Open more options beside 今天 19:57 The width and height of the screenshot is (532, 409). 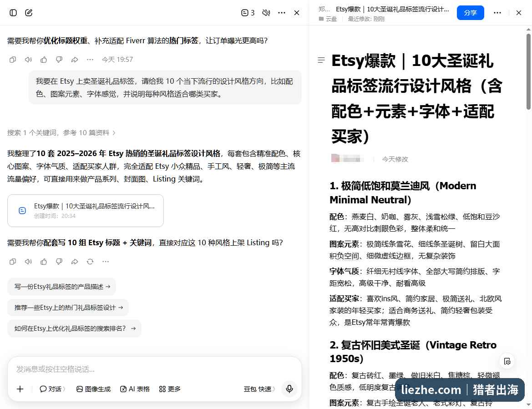click(90, 60)
